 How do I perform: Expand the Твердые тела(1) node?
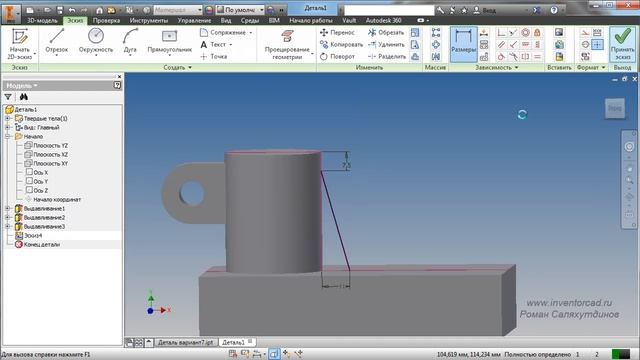coord(7,118)
